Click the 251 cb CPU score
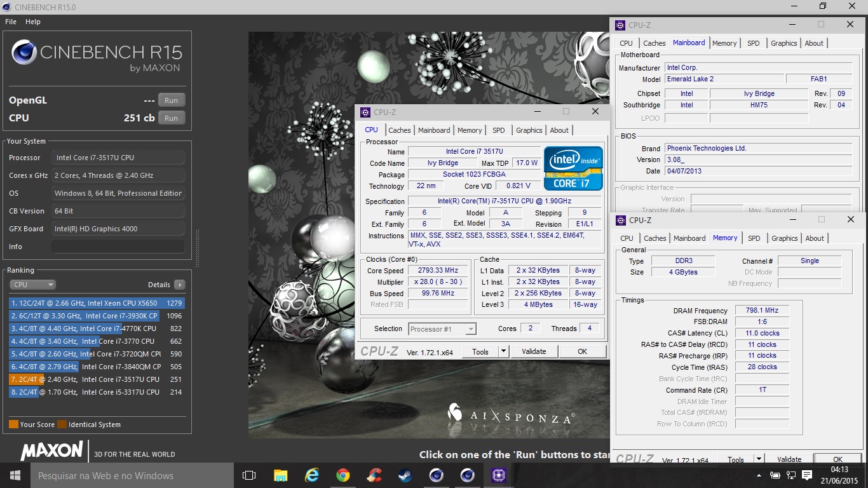The width and height of the screenshot is (868, 488). point(139,118)
